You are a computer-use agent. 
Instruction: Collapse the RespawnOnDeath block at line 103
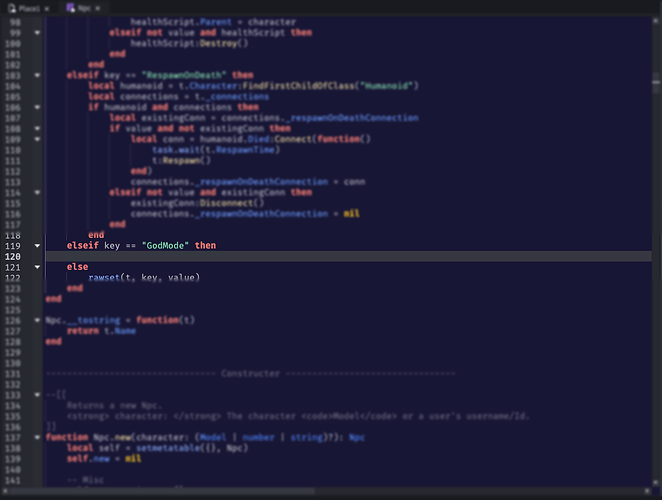[37, 75]
